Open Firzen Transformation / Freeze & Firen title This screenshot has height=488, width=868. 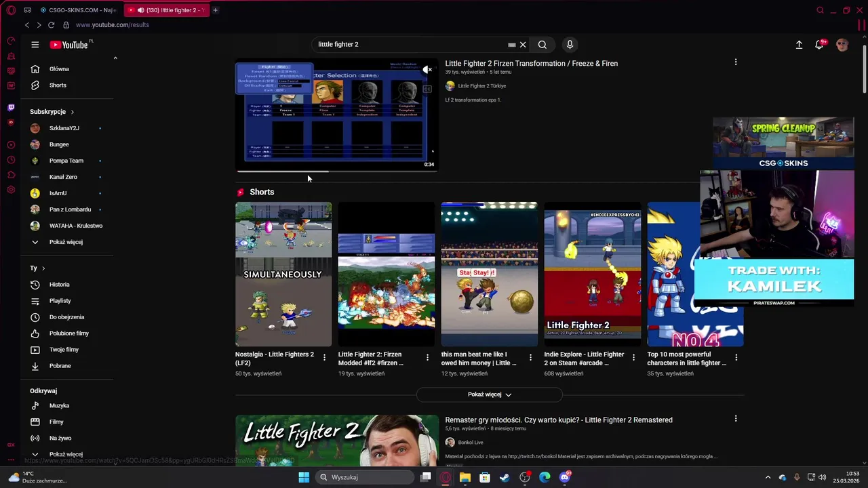[531, 64]
